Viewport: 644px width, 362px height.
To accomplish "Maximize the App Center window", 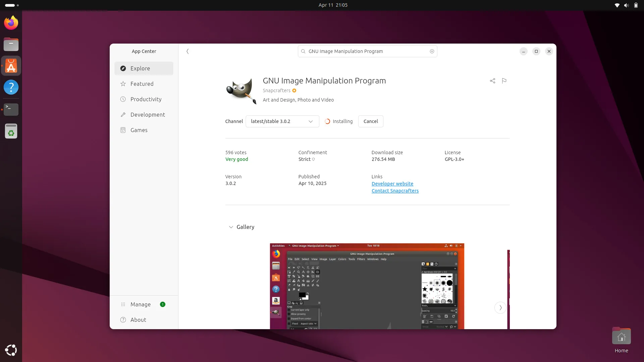I will (536, 51).
